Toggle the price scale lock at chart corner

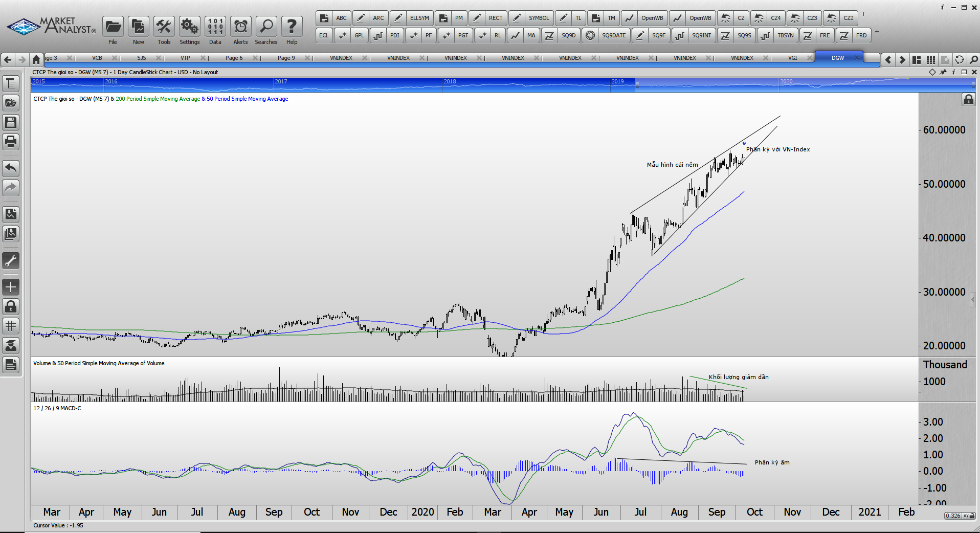point(968,100)
